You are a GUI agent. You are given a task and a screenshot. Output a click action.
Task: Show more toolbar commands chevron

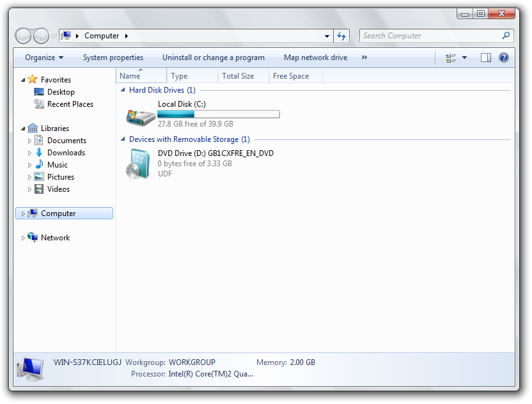pos(364,58)
